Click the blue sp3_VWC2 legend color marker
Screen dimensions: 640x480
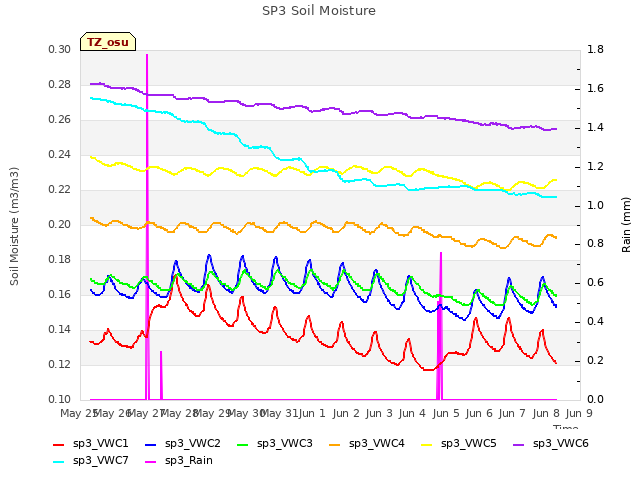point(151,445)
